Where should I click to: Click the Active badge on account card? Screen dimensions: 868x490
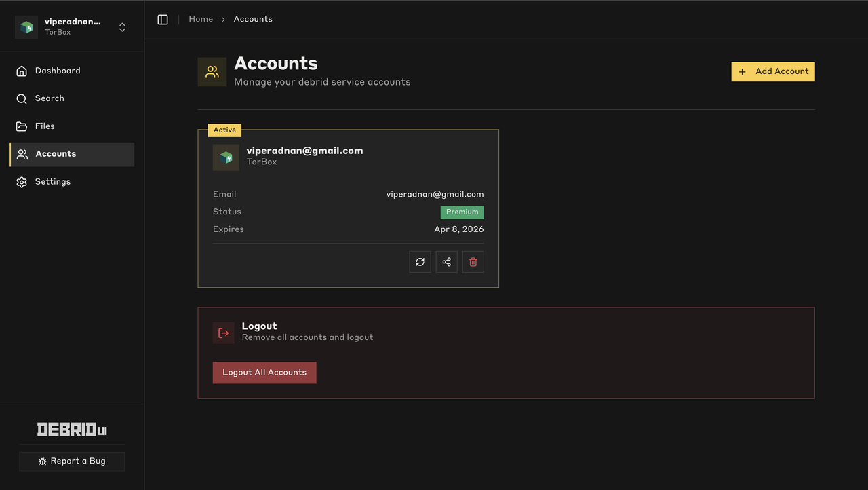coord(224,130)
